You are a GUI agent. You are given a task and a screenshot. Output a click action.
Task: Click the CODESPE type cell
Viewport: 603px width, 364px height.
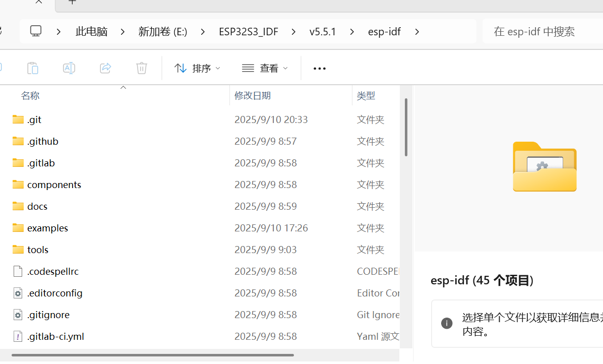[378, 271]
